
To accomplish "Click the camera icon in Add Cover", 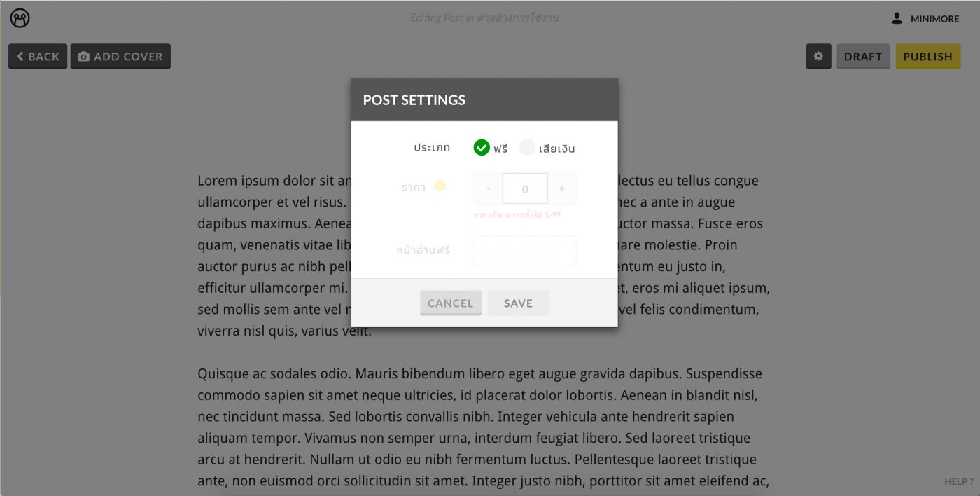I will pos(84,57).
